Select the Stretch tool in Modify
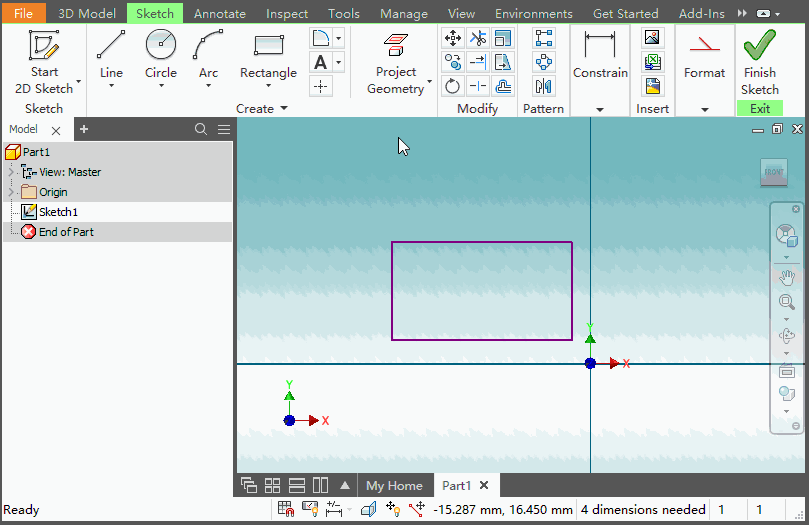This screenshot has width=809, height=525. coord(503,62)
